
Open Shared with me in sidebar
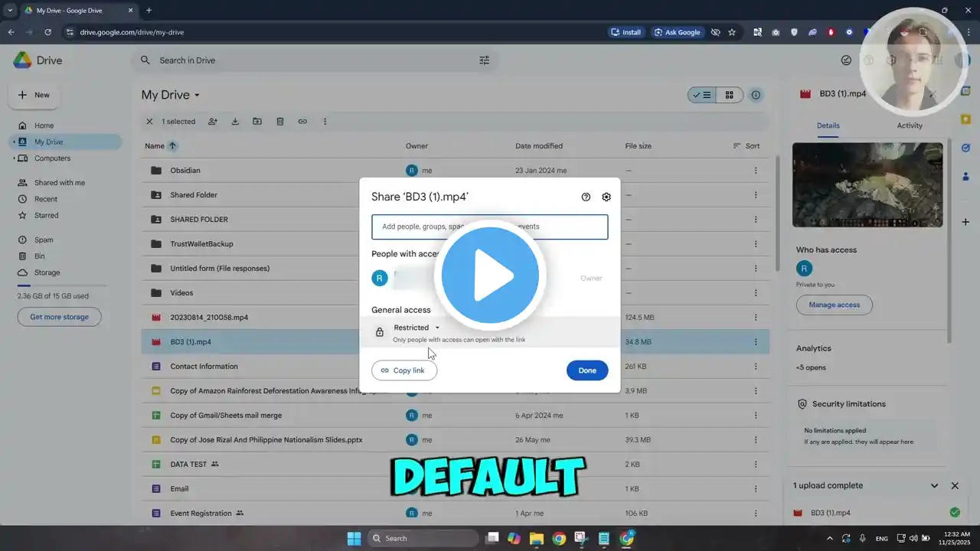[60, 183]
